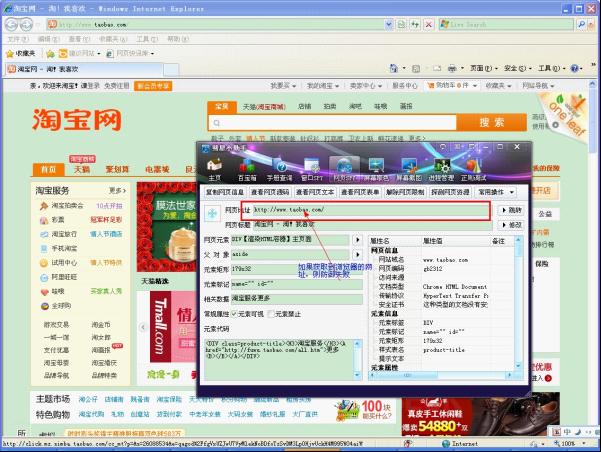This screenshot has width=601, height=452.
Task: Click the Internet Explorer Forward arrow
Action: click(26, 25)
